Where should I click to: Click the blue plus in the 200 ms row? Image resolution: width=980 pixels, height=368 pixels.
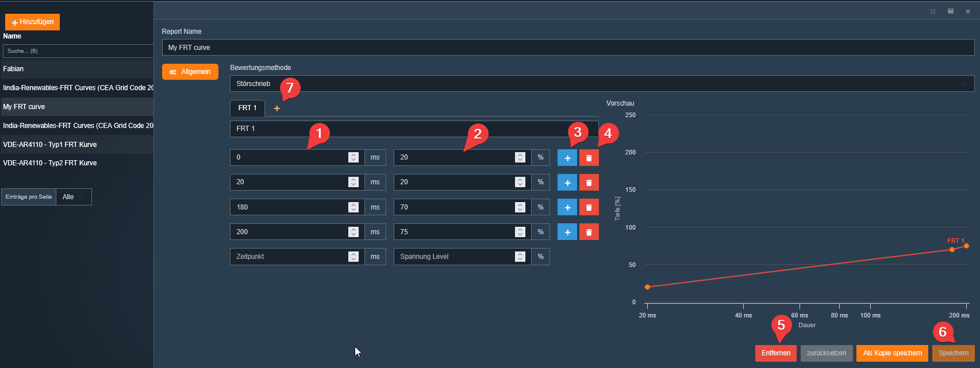(x=567, y=232)
